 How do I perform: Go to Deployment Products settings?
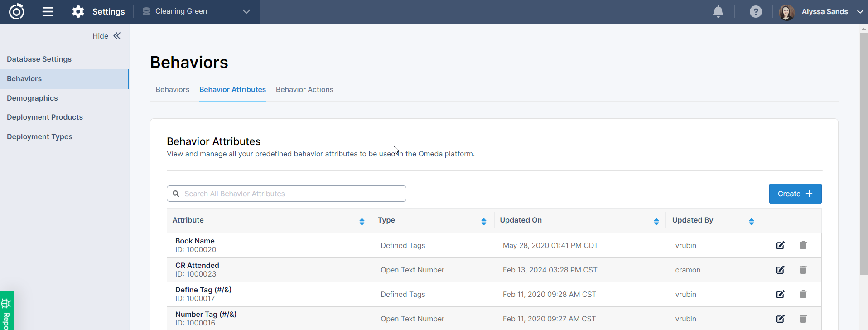click(45, 117)
